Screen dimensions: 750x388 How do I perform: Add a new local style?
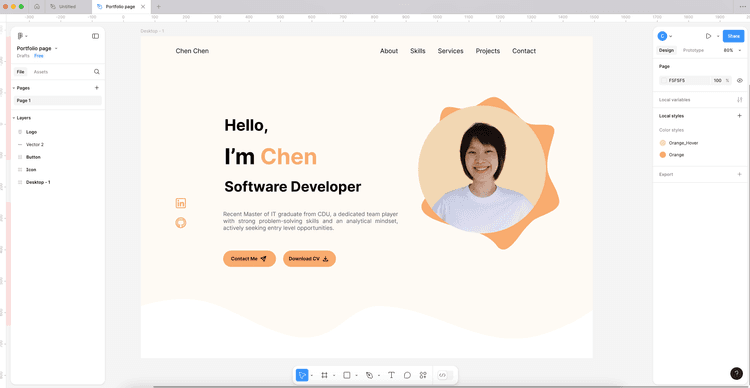click(739, 116)
